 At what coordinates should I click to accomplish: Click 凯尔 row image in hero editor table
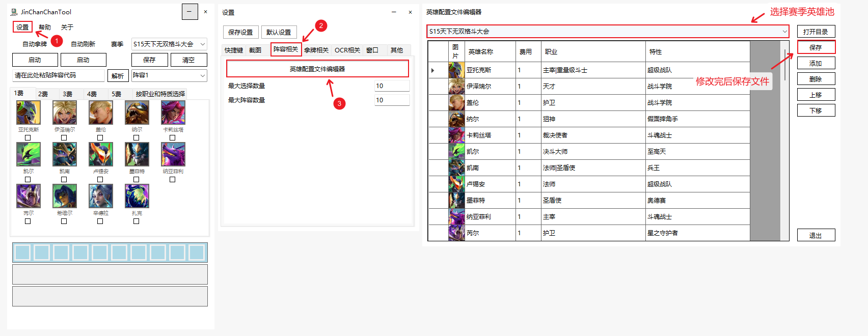click(x=456, y=152)
